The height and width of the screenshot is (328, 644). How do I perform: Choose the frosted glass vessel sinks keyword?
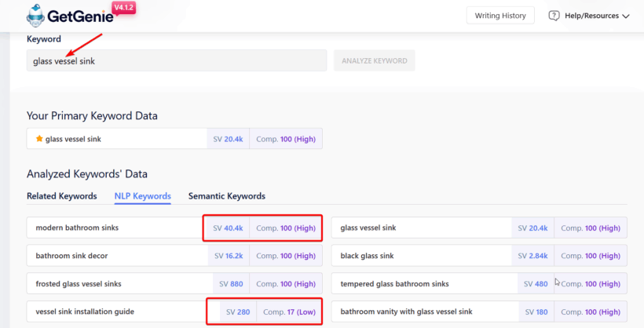[79, 283]
